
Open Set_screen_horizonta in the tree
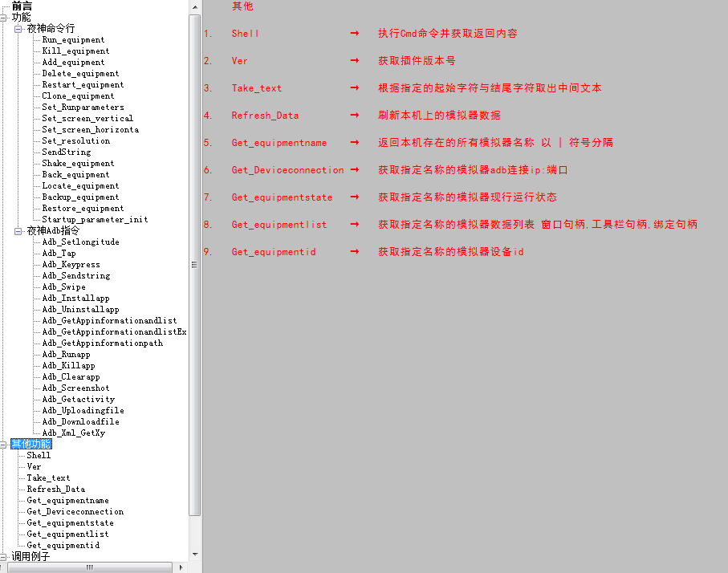tap(91, 129)
